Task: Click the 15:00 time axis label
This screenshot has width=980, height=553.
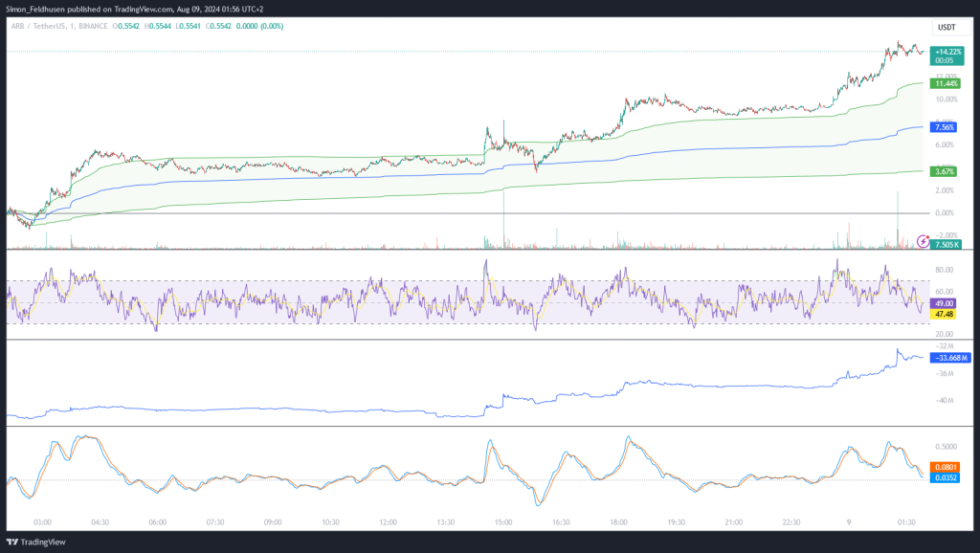Action: click(x=503, y=522)
